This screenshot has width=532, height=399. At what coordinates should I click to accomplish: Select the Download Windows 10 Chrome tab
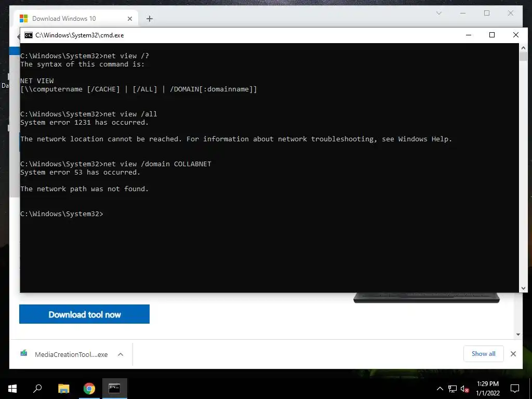pyautogui.click(x=76, y=19)
